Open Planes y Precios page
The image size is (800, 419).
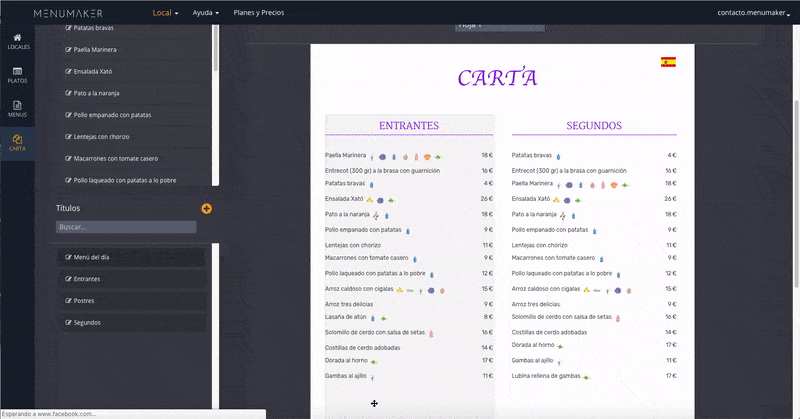pos(259,13)
